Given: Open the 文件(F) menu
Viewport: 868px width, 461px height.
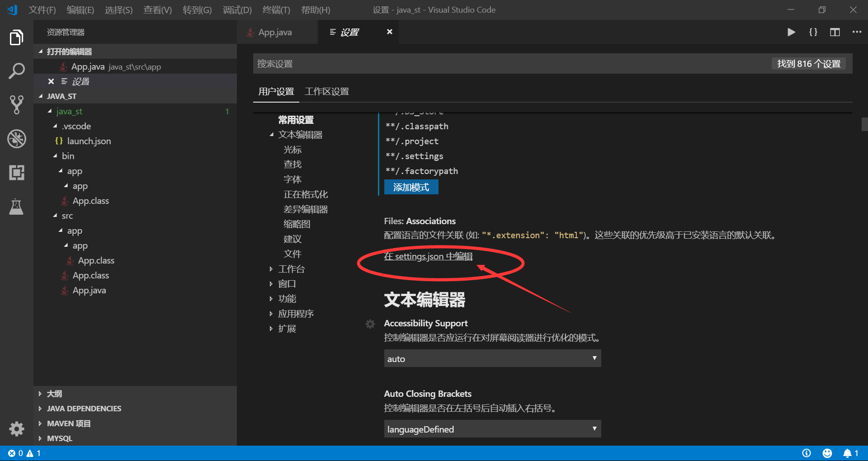Looking at the screenshot, I should click(42, 9).
